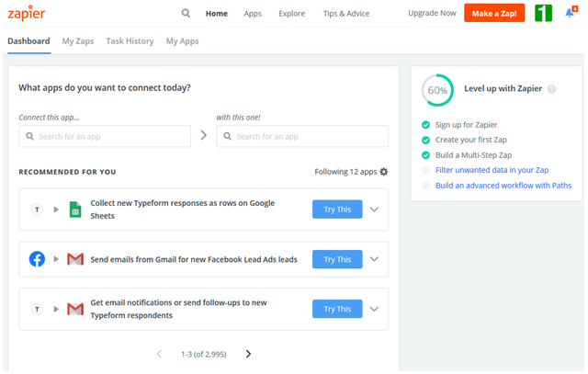Select the Dashboard tab
This screenshot has width=588, height=374.
pyautogui.click(x=28, y=40)
